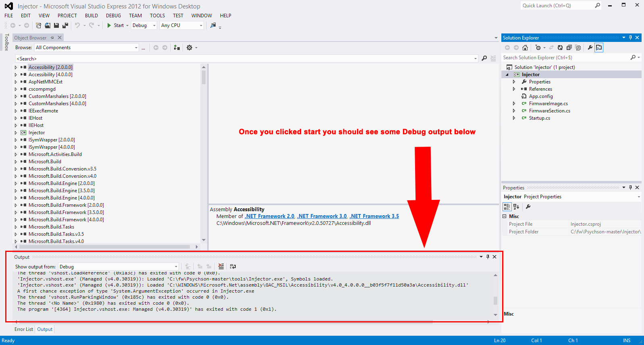Viewport: 644px width, 345px height.
Task: Close the Object Browser tab
Action: [x=60, y=37]
